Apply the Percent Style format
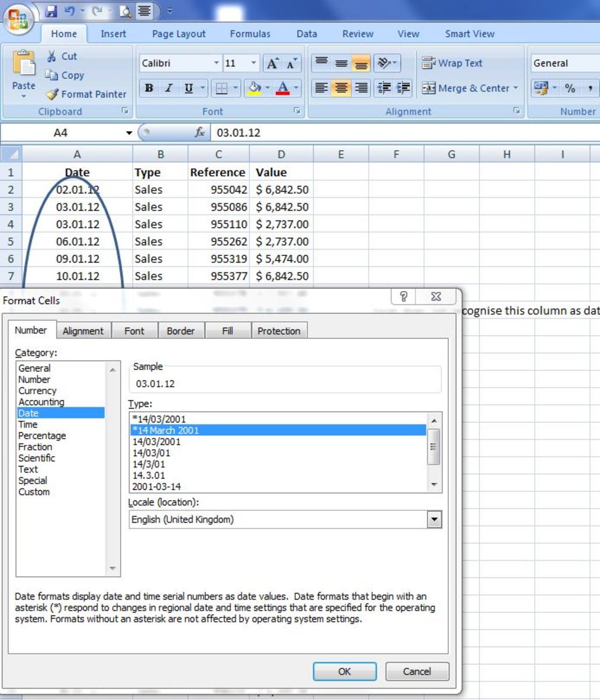 point(571,88)
